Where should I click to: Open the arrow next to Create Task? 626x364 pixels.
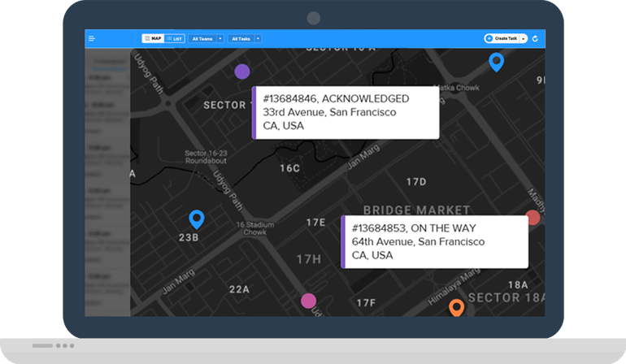(524, 38)
